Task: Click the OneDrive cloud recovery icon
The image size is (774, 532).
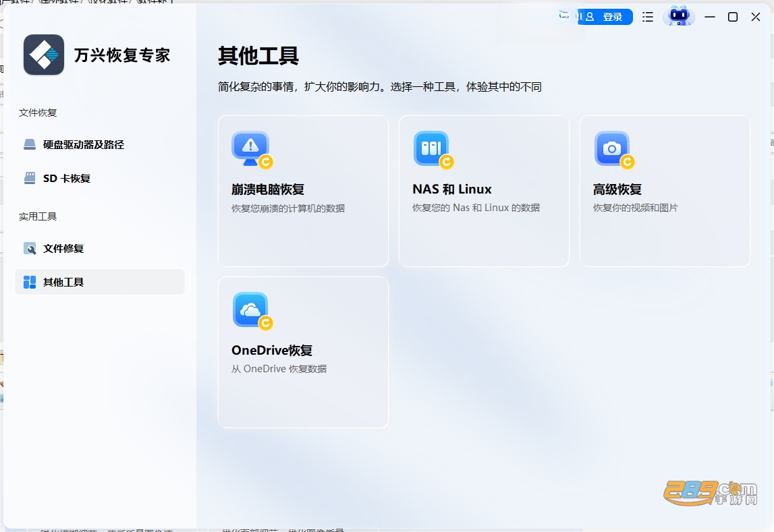Action: 252,311
